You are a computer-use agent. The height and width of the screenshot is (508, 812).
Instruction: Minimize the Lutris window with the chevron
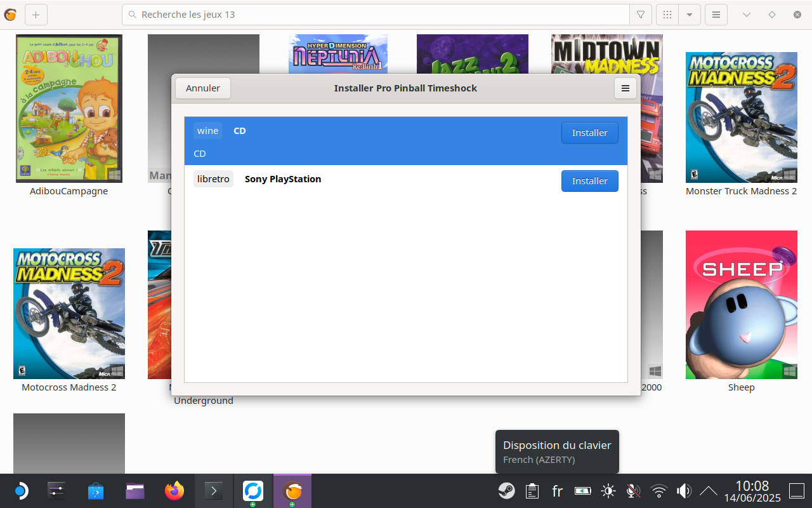pos(747,14)
